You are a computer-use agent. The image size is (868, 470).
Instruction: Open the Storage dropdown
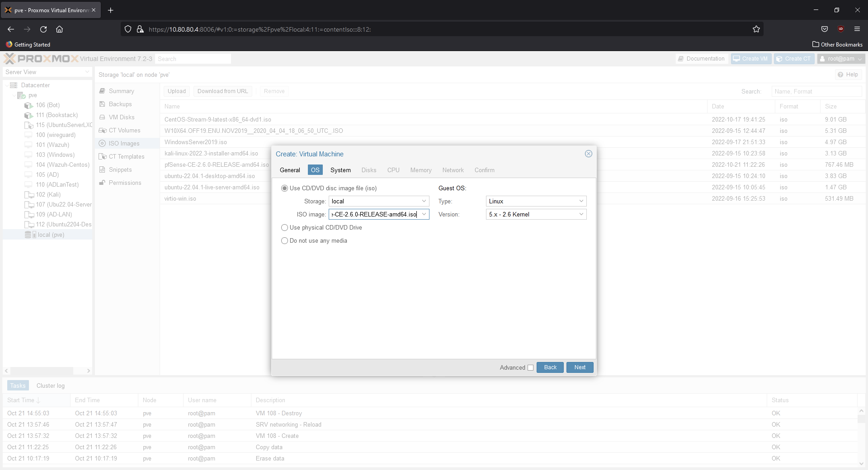pos(424,201)
